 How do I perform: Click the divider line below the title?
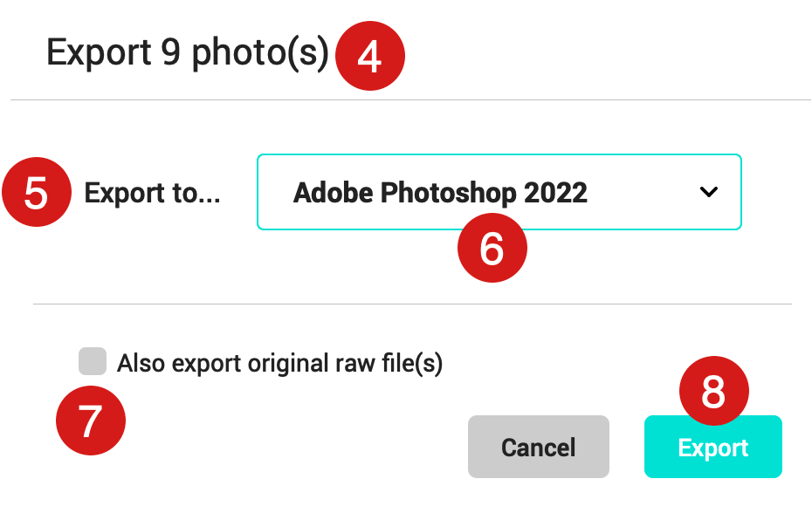coord(410,100)
